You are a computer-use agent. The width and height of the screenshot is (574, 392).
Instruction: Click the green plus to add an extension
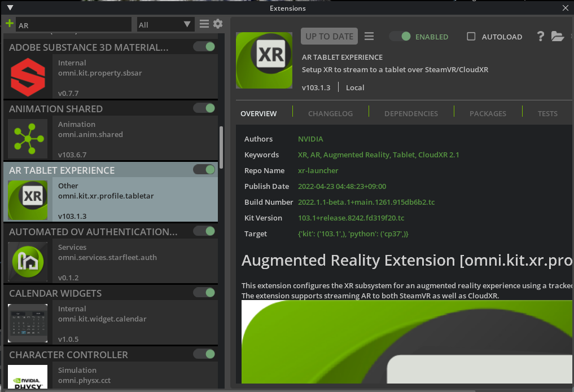[x=8, y=23]
